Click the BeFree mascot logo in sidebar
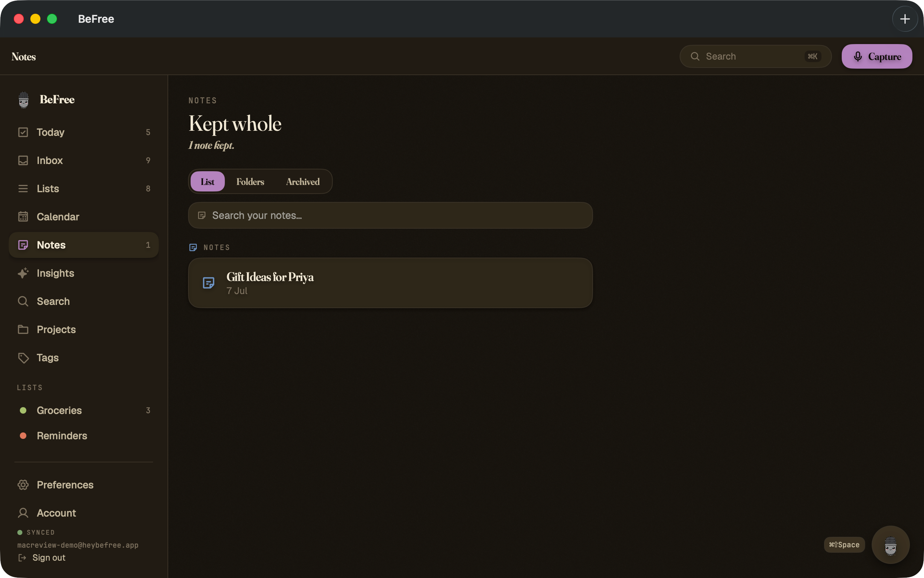 pyautogui.click(x=24, y=100)
